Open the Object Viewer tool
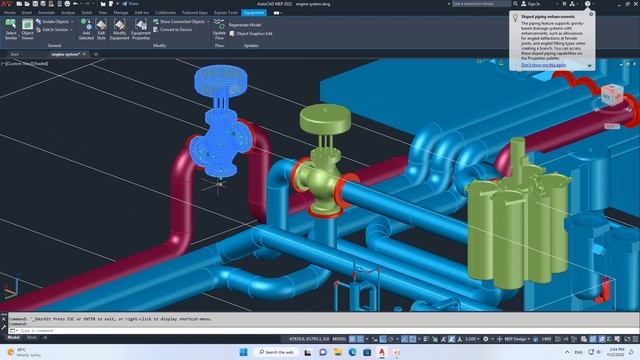Screen dimensions: 640x360 pyautogui.click(x=27, y=29)
